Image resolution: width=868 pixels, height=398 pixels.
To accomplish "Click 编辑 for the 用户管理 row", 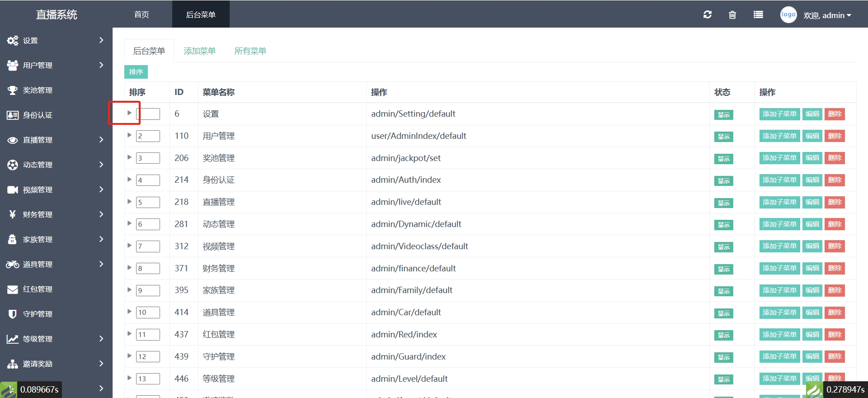I will tap(812, 136).
